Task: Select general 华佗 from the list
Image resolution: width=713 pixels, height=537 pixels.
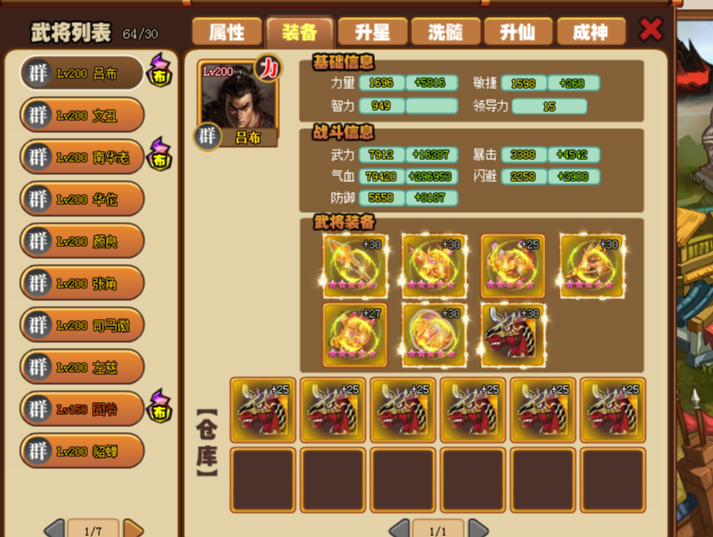Action: pos(82,199)
